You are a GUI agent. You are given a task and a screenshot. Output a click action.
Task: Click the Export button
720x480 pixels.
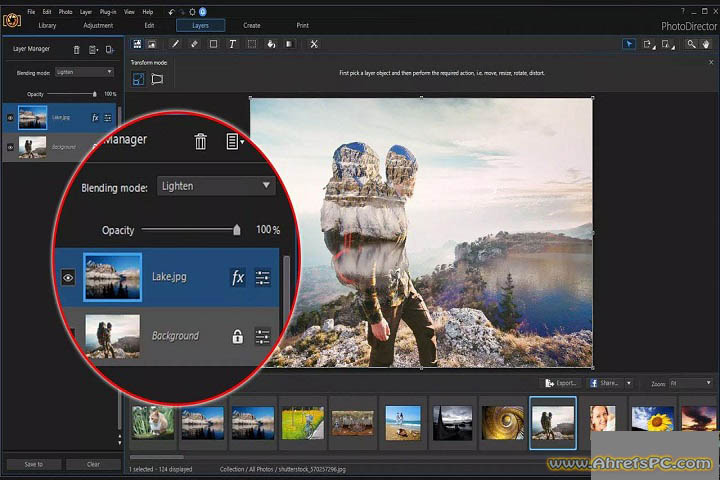click(x=561, y=383)
